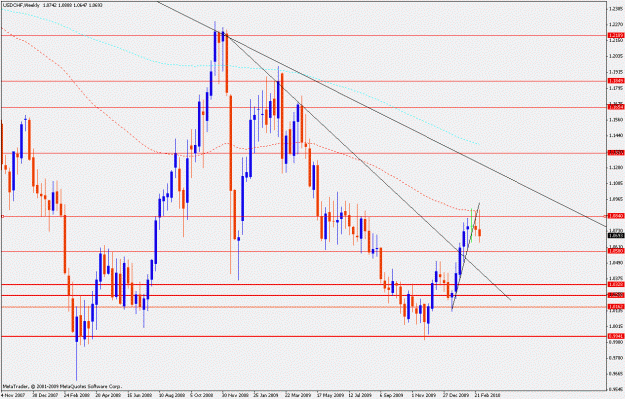Screen dimensions: 625x399
Task: Click the '1.1440' price axis label
Action: pos(615,136)
